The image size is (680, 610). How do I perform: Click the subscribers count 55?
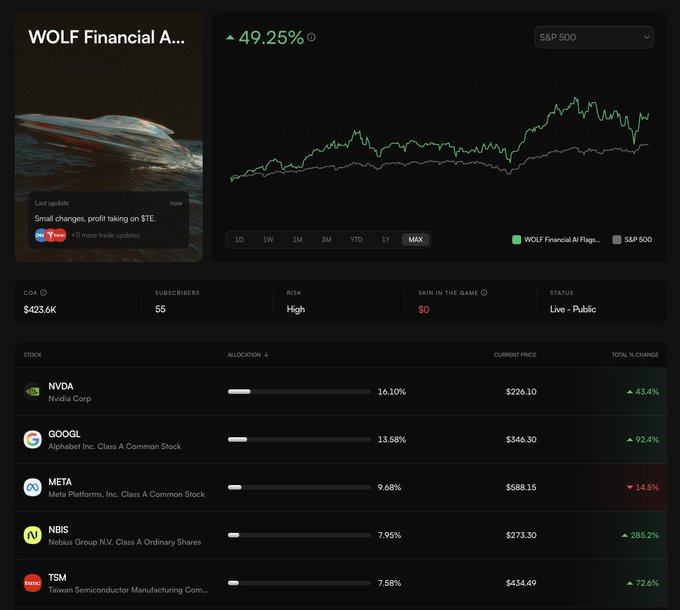click(x=160, y=309)
